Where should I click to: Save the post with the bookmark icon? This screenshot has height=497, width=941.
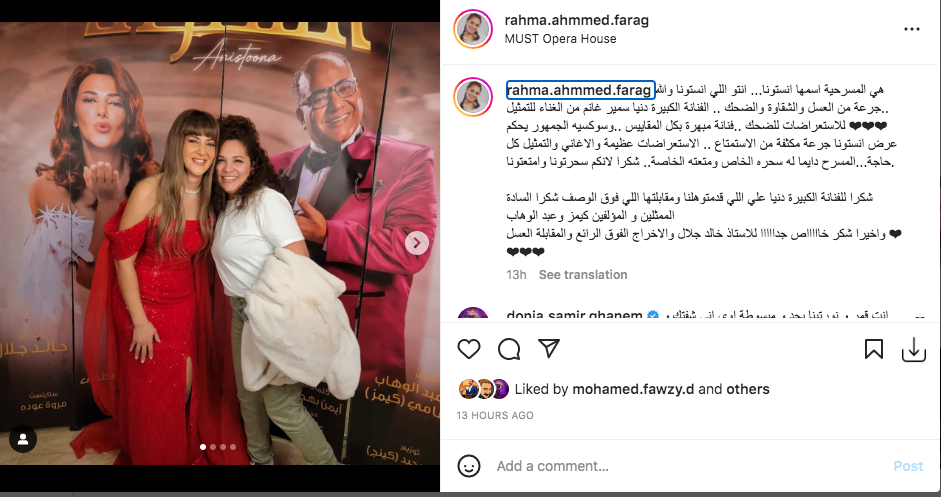(874, 349)
